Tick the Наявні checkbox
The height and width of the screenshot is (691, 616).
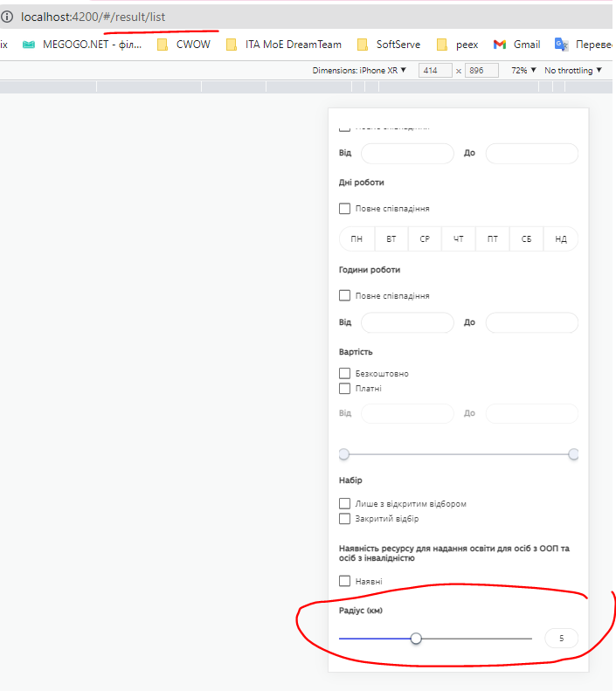pyautogui.click(x=344, y=581)
